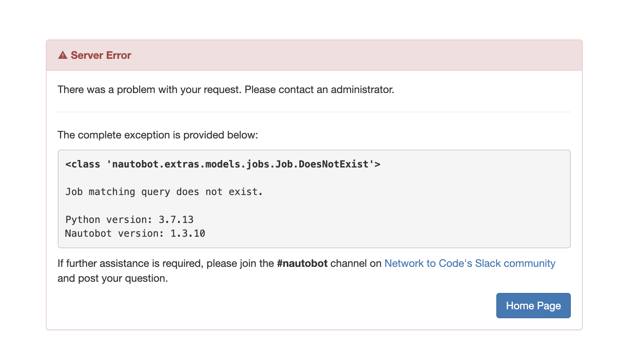Click the red warning triangle icon

(x=63, y=55)
